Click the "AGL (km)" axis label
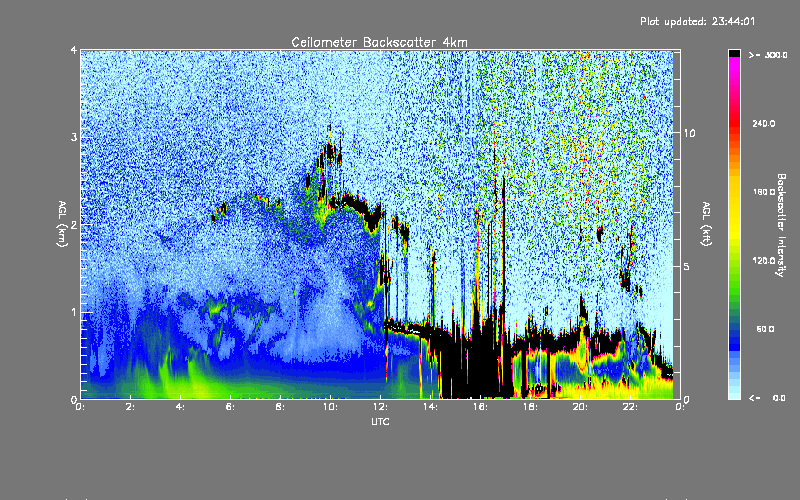This screenshot has height=500, width=800. click(62, 224)
